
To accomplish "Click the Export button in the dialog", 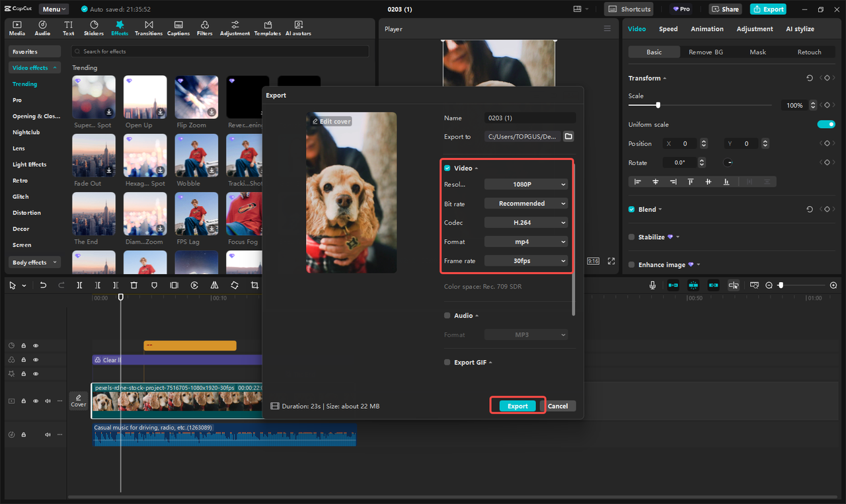I will pos(518,406).
